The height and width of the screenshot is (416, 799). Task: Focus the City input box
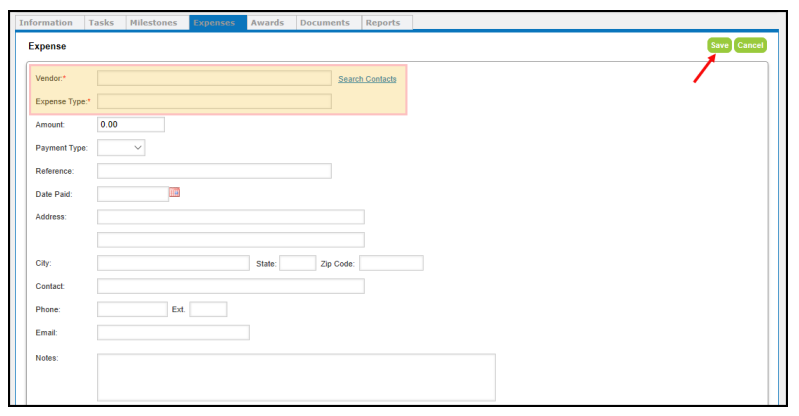click(173, 263)
